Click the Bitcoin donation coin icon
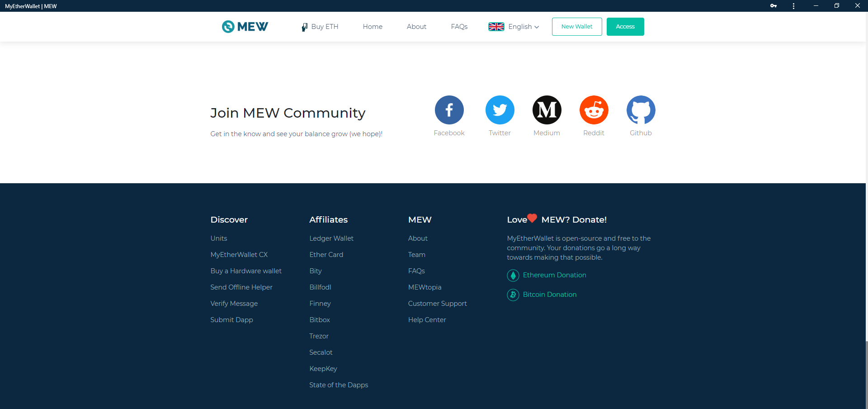Screen dimensions: 868x409 point(513,295)
